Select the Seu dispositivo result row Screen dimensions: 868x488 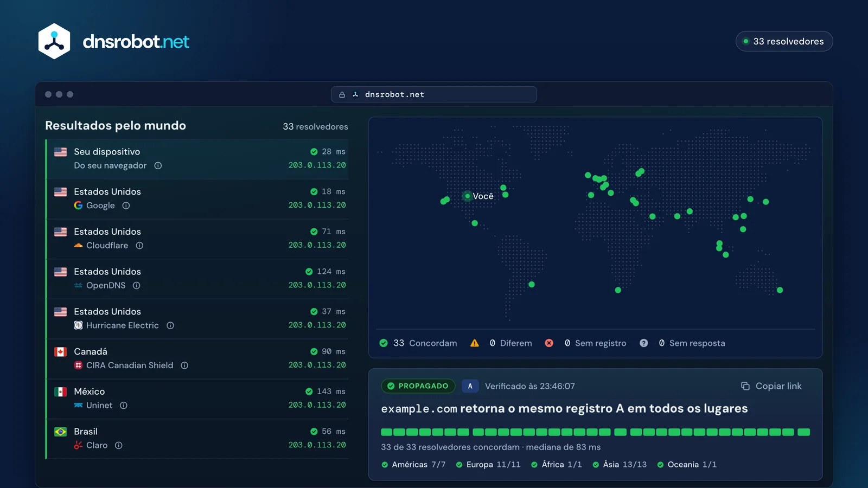coord(197,159)
